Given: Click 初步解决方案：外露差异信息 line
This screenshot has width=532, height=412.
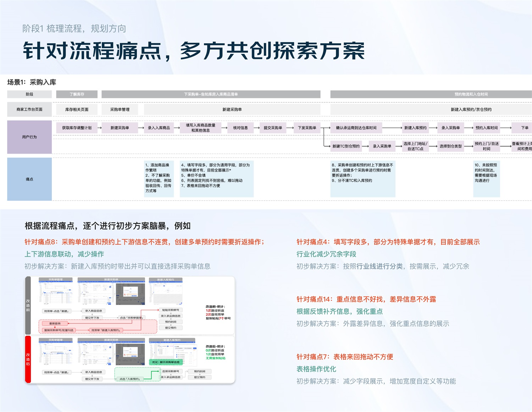Looking at the screenshot, I should (373, 324).
